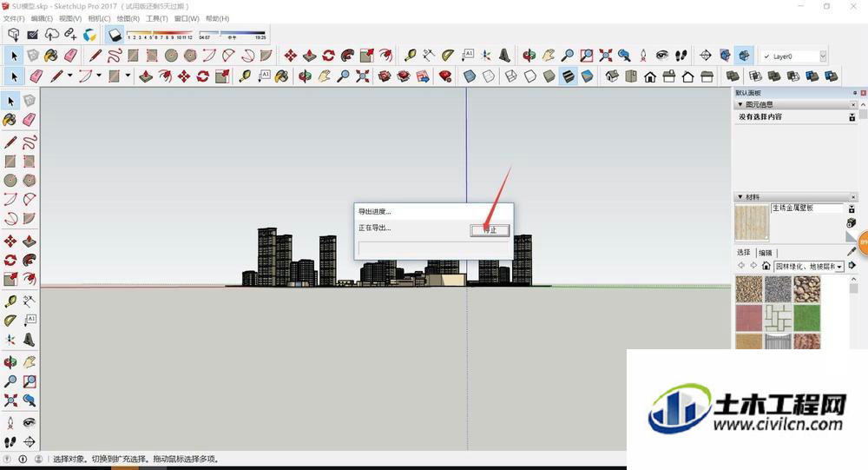Open dropdown arrow beside the Rectangle tool
The height and width of the screenshot is (470, 868).
128,76
